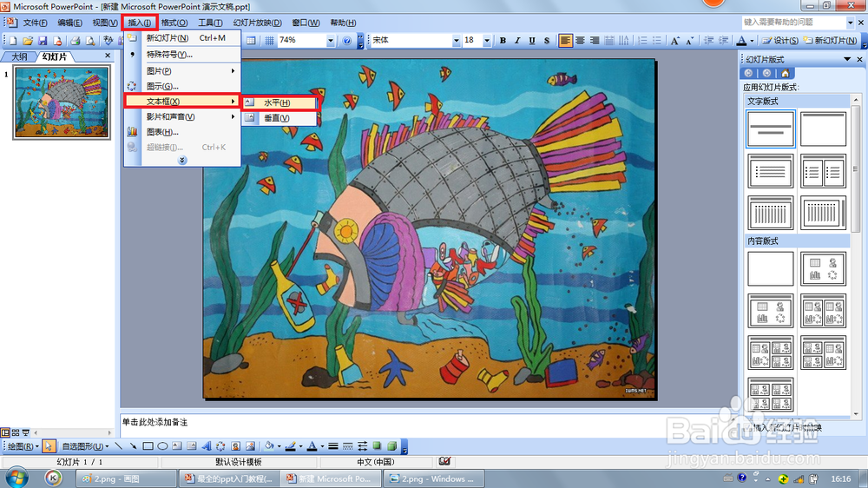The height and width of the screenshot is (488, 868).
Task: Insert diagram or organization chart icon
Action: (x=220, y=446)
